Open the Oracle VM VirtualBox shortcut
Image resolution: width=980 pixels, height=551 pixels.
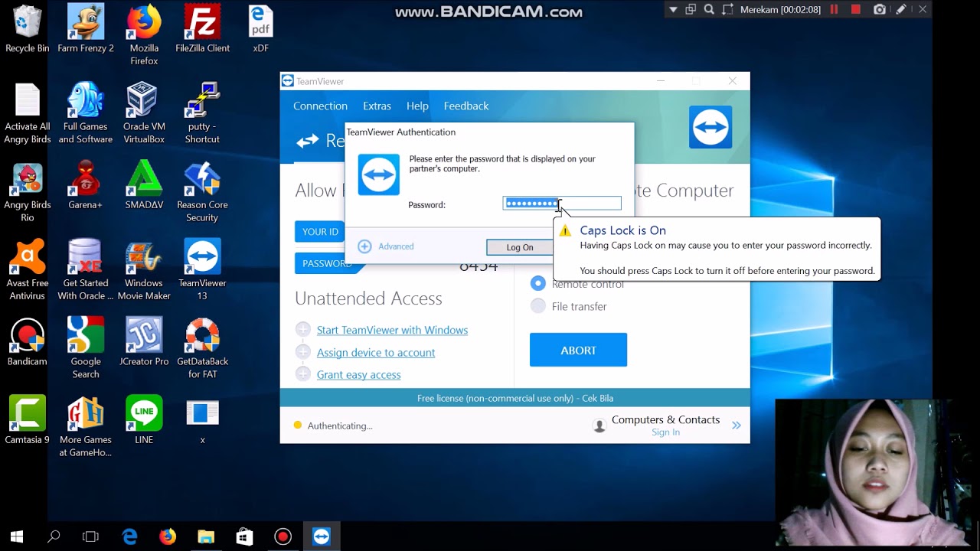144,113
